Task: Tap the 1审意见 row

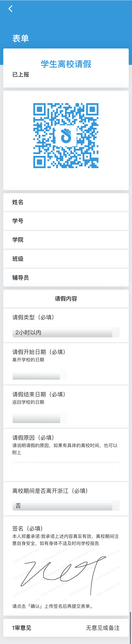Action: click(x=66, y=627)
